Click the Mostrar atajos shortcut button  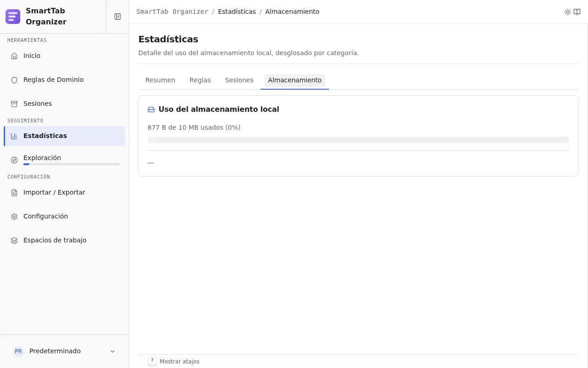[x=174, y=362]
